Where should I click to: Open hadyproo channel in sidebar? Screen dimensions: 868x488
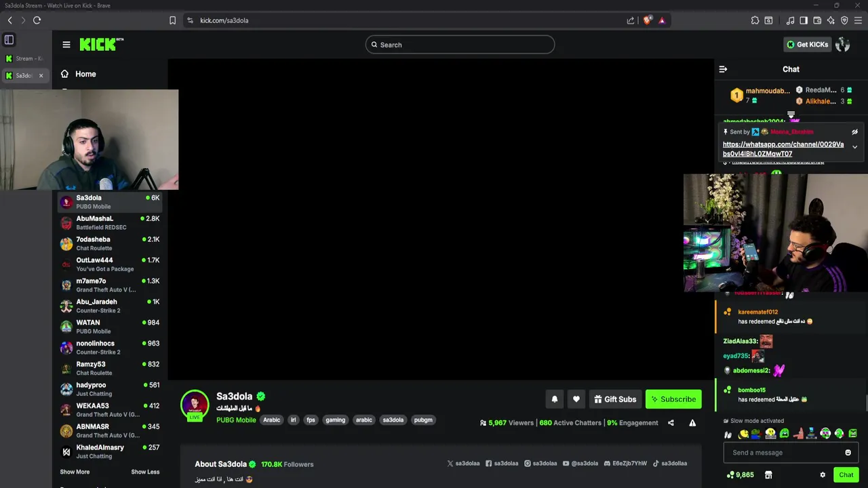click(x=110, y=389)
